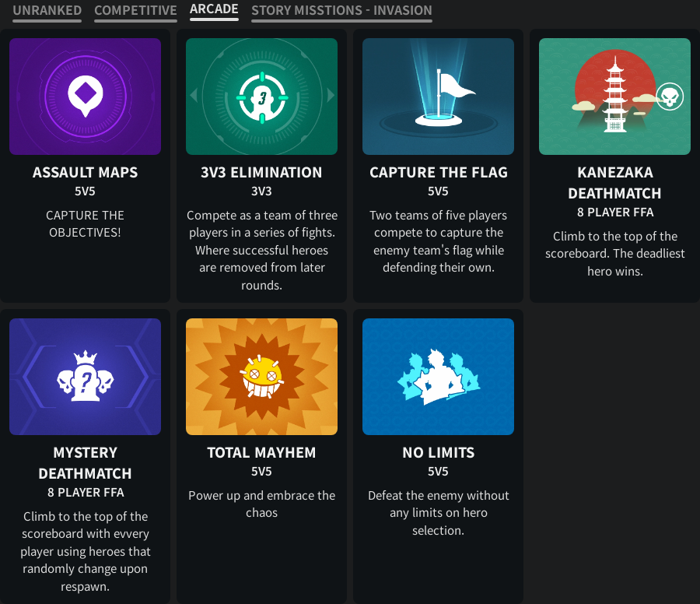Click the white objective marker icon
The width and height of the screenshot is (700, 604).
(x=86, y=96)
